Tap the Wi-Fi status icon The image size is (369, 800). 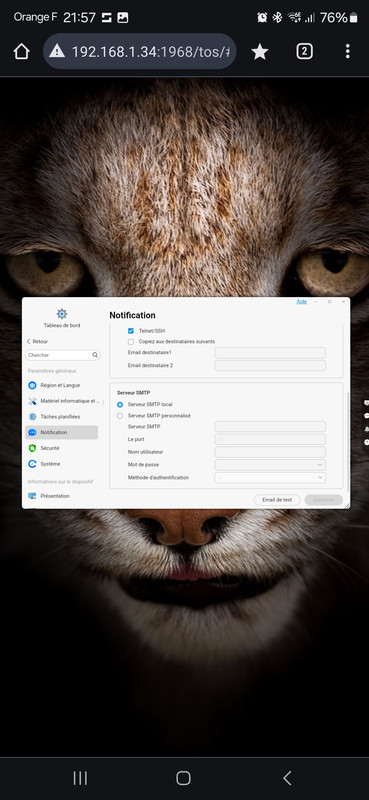click(x=294, y=18)
